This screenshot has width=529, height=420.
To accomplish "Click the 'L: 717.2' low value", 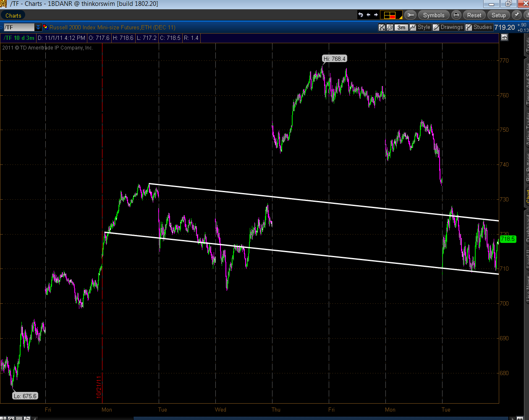I will pyautogui.click(x=147, y=38).
